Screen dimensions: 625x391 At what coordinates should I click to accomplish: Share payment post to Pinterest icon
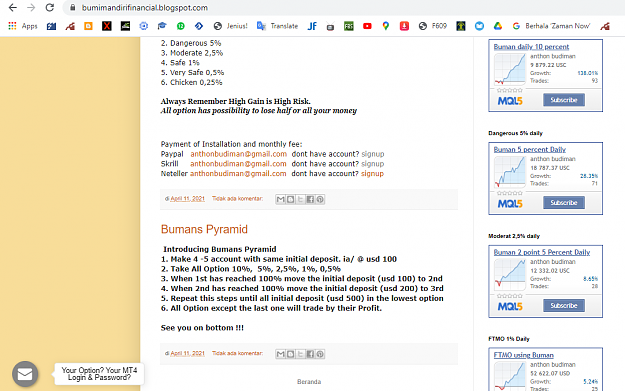pos(320,199)
